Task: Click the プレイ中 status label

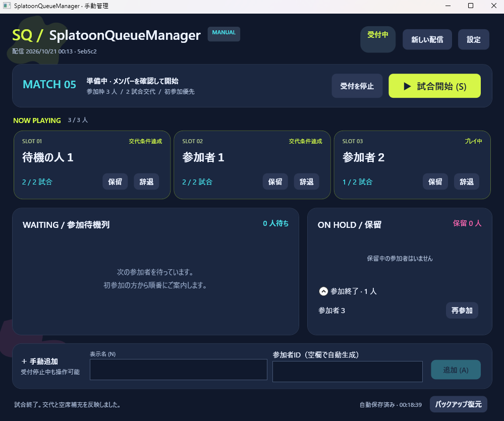Action: [473, 141]
